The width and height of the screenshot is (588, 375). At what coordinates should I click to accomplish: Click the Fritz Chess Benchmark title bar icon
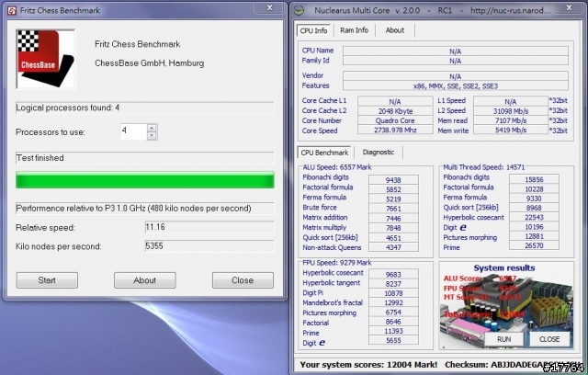tap(12, 10)
